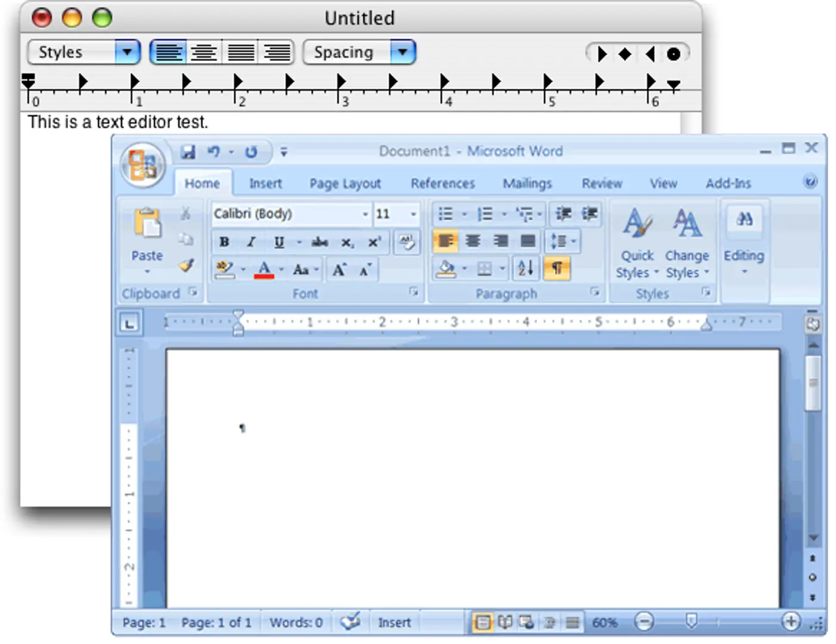Screen dimensions: 836x644
Task: Toggle Center alignment in Word ribbon
Action: [473, 241]
